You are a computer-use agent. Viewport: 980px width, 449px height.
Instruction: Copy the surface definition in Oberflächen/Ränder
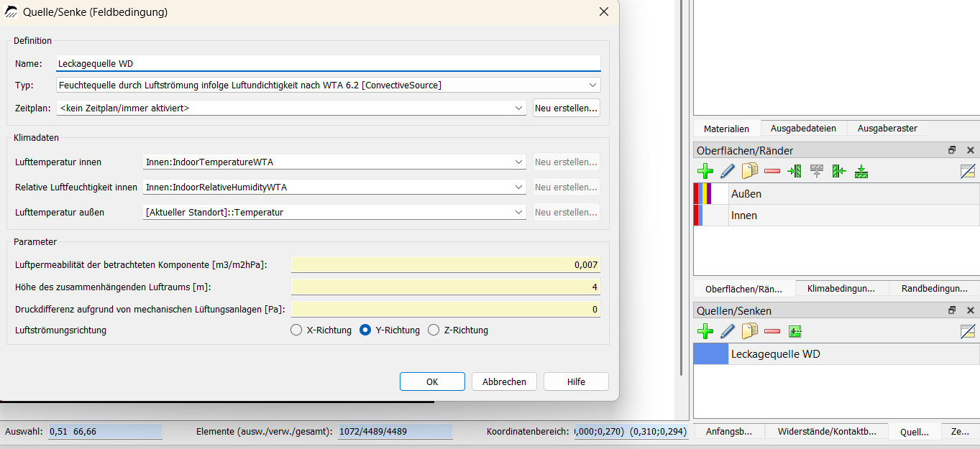point(750,171)
